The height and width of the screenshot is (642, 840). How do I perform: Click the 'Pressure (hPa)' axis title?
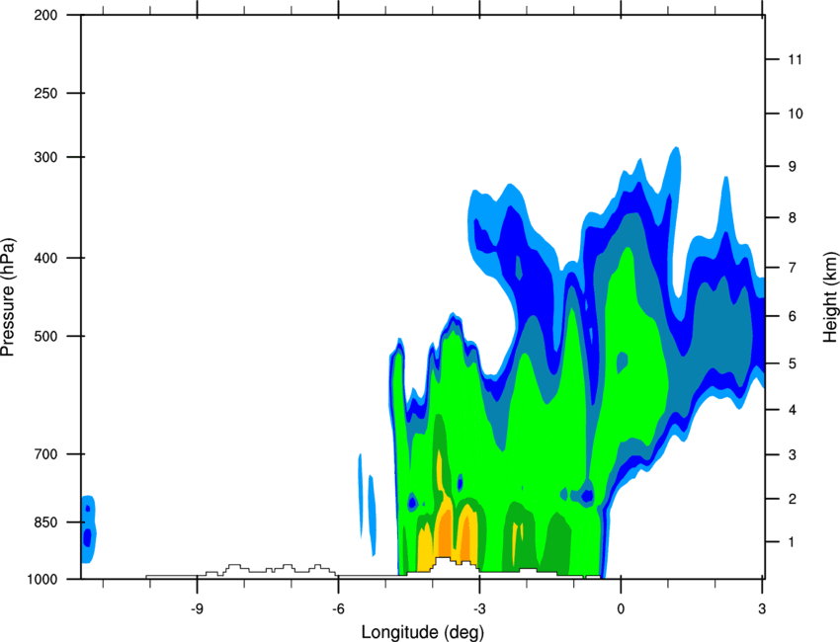click(x=8, y=297)
